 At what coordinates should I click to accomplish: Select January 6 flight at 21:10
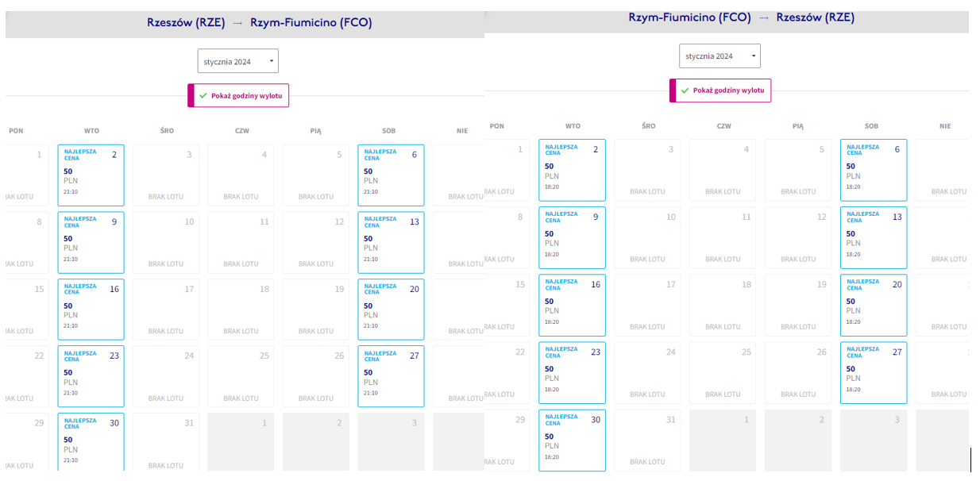coord(391,175)
